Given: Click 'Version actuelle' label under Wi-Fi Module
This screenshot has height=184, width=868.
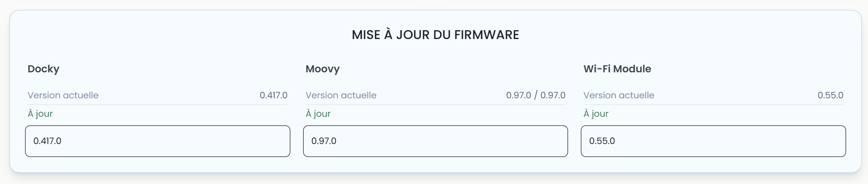Looking at the screenshot, I should tap(619, 95).
